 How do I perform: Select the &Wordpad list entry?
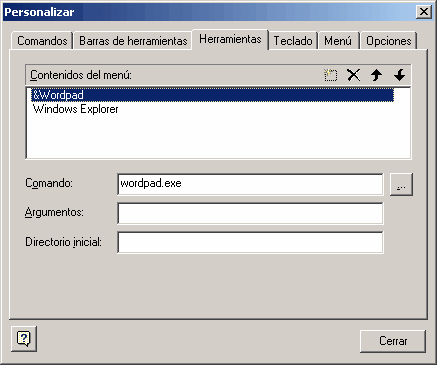click(x=212, y=95)
